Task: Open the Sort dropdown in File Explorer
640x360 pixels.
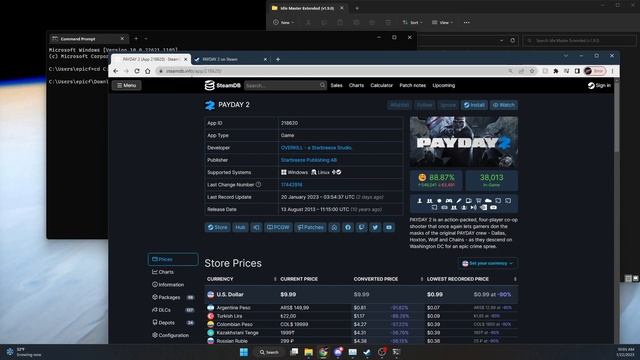Action: (x=412, y=22)
